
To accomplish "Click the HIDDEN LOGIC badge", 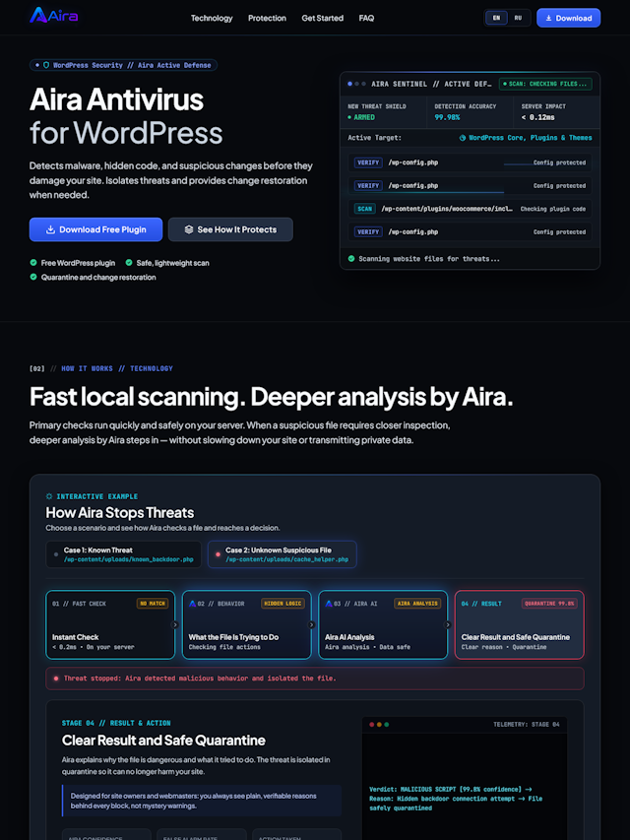I will (283, 604).
